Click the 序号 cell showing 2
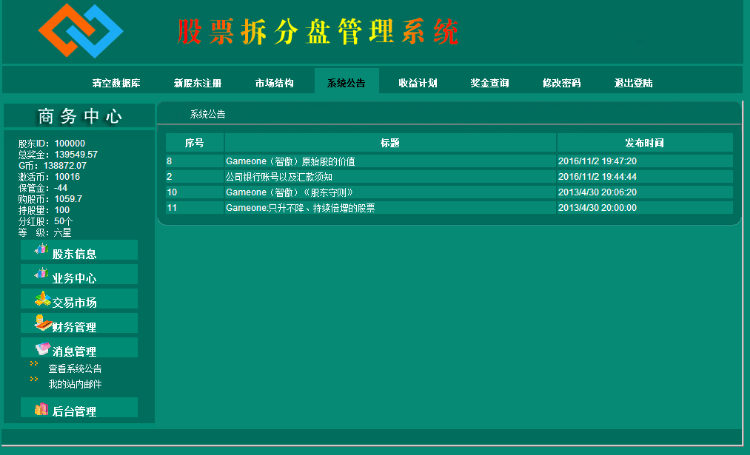The image size is (750, 455). point(195,177)
